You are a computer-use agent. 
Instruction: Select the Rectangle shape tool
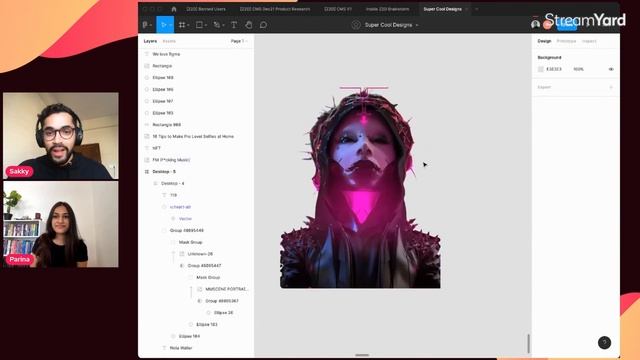[199, 25]
